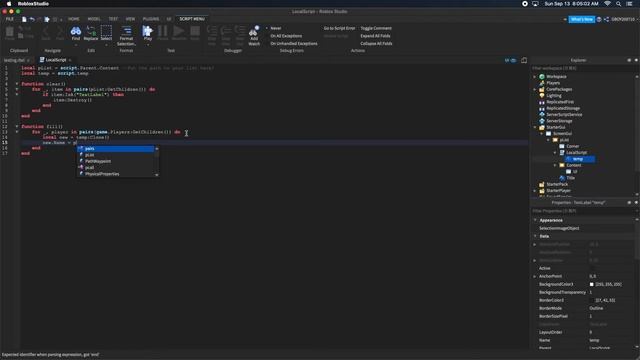Screen dimensions: 640x360
Task: Collapse the StarterGui tree arrow
Action: point(535,127)
